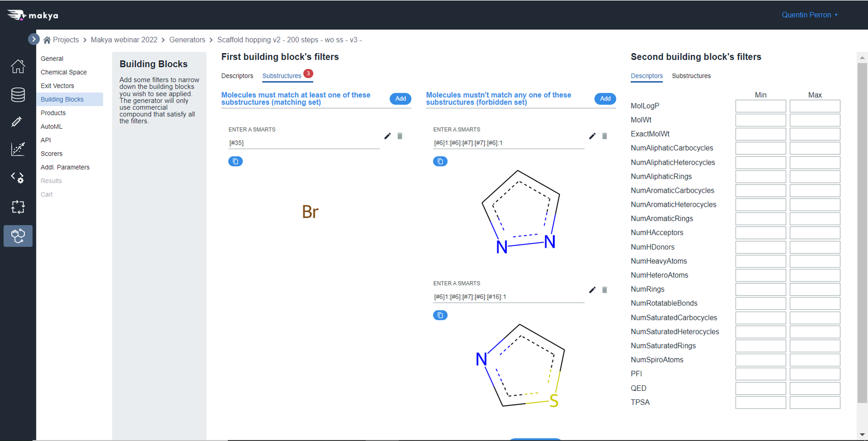Click the MolLogP Min input field
Image resolution: width=868 pixels, height=441 pixels.
tap(760, 106)
